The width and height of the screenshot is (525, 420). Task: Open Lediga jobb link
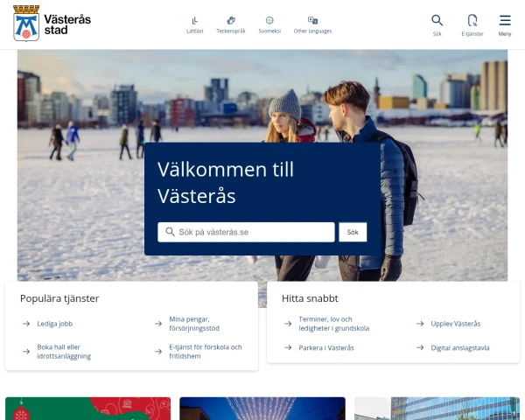coord(55,324)
